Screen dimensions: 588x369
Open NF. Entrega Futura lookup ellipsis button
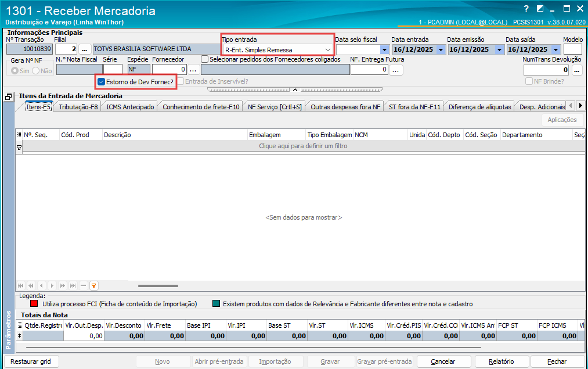396,70
